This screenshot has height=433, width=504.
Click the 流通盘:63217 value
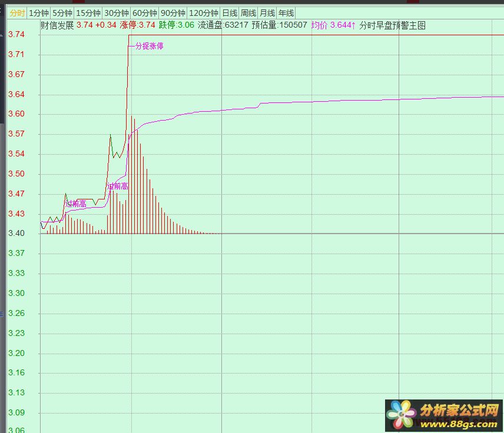223,25
